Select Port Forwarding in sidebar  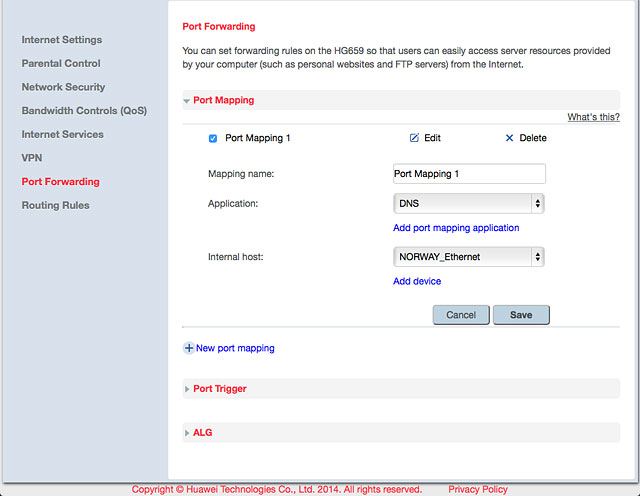tap(60, 182)
